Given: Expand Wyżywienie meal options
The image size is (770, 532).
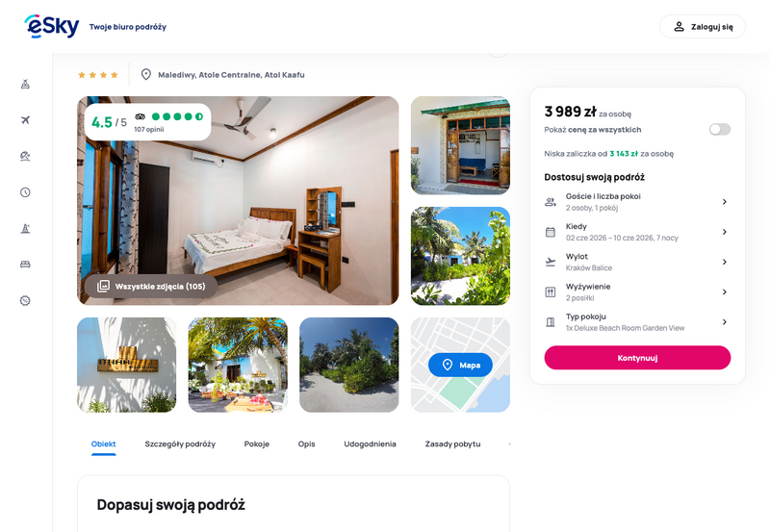Looking at the screenshot, I should [x=637, y=292].
